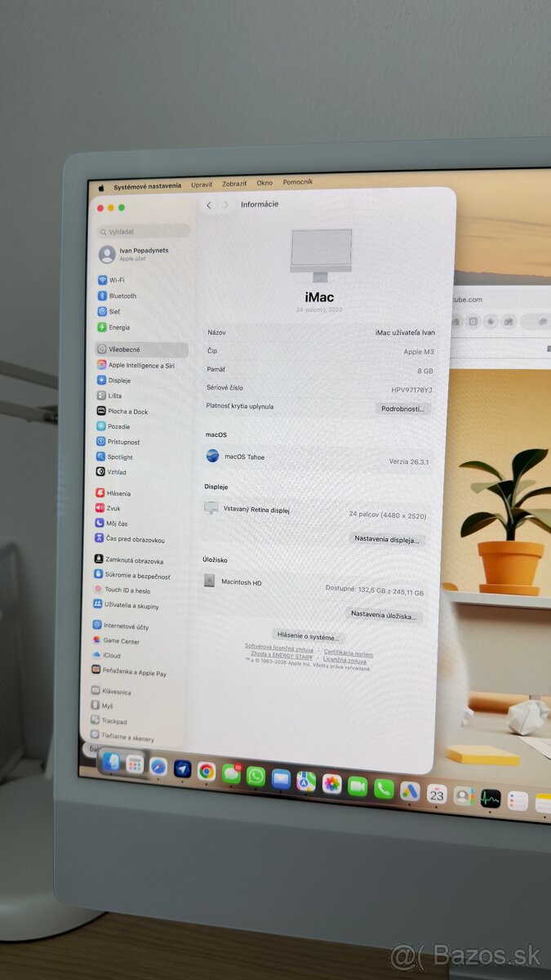
Task: Open Maps from the Dock
Action: 306,781
